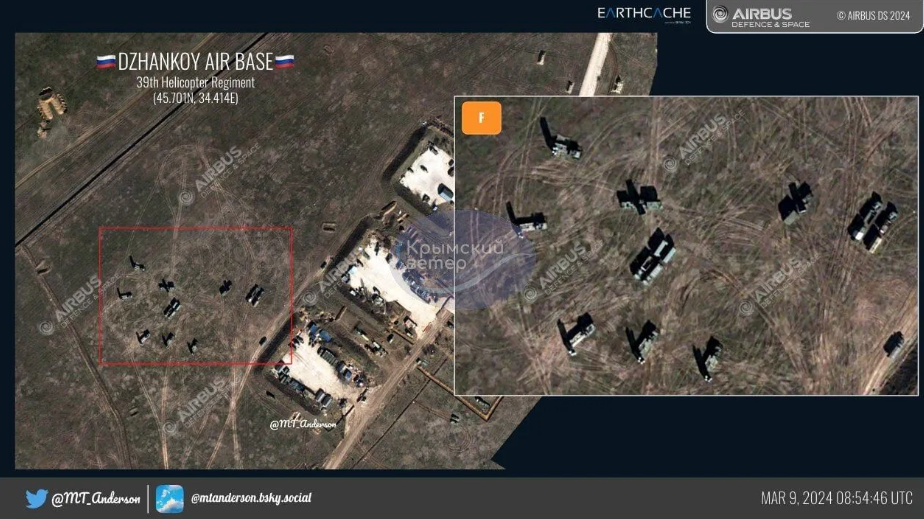Click the tan earthwork in upper-left field
924x519 pixels.
coord(50,110)
